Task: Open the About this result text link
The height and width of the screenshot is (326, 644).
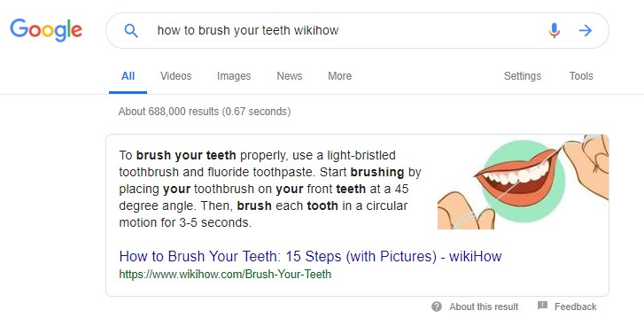Action: click(x=484, y=307)
